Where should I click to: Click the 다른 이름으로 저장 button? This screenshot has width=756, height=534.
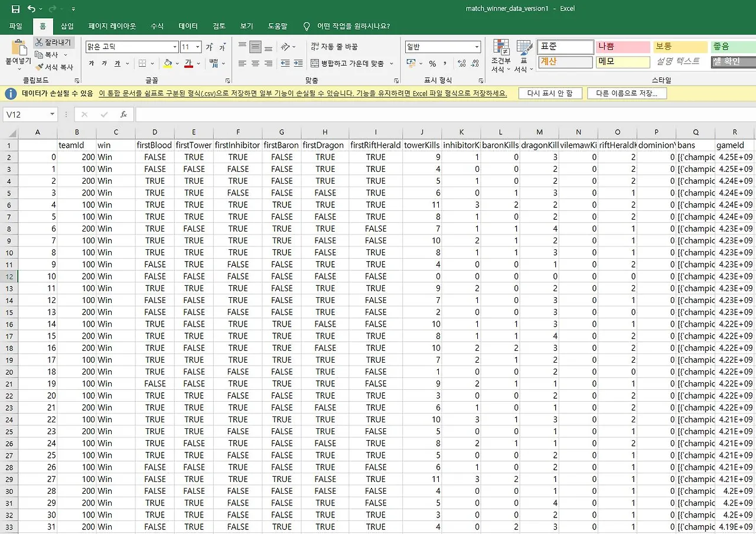(627, 93)
